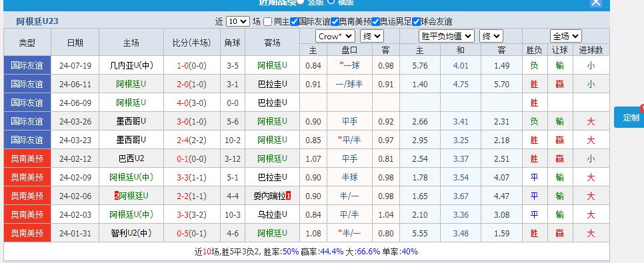The height and width of the screenshot is (263, 644).
Task: Click score 0-1(0-0) on 24-02-12
Action: click(192, 158)
